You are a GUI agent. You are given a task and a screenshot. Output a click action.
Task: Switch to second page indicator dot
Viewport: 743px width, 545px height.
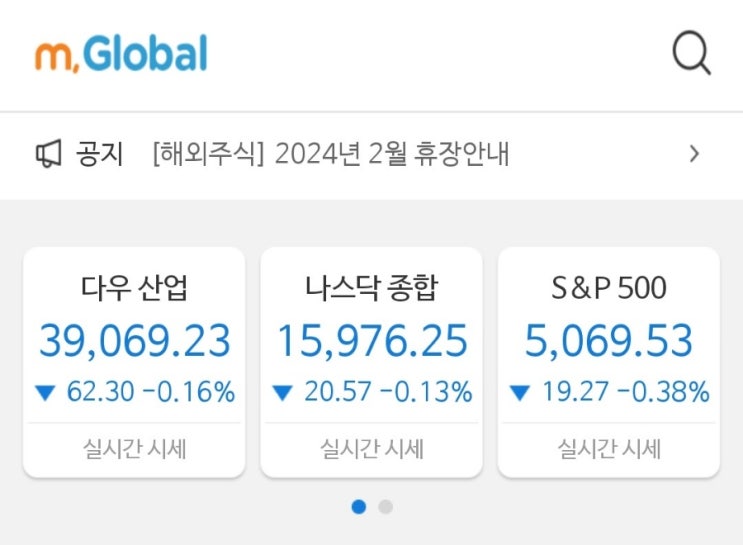(x=385, y=507)
